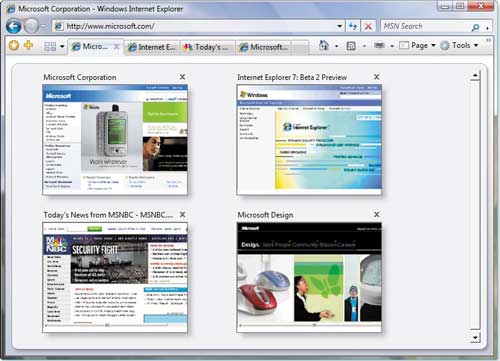Click the 'Microsoft Corporation' thumbnail title text
The image size is (500, 361).
[x=80, y=77]
